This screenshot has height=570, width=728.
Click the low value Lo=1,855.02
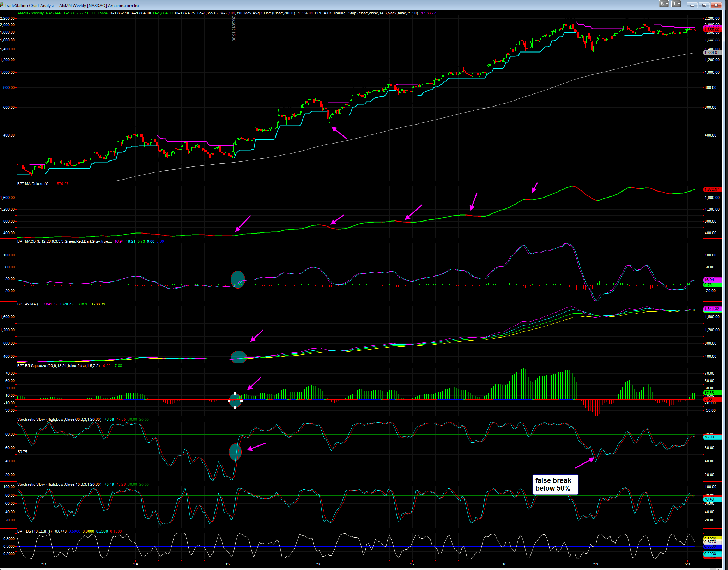[x=208, y=13]
